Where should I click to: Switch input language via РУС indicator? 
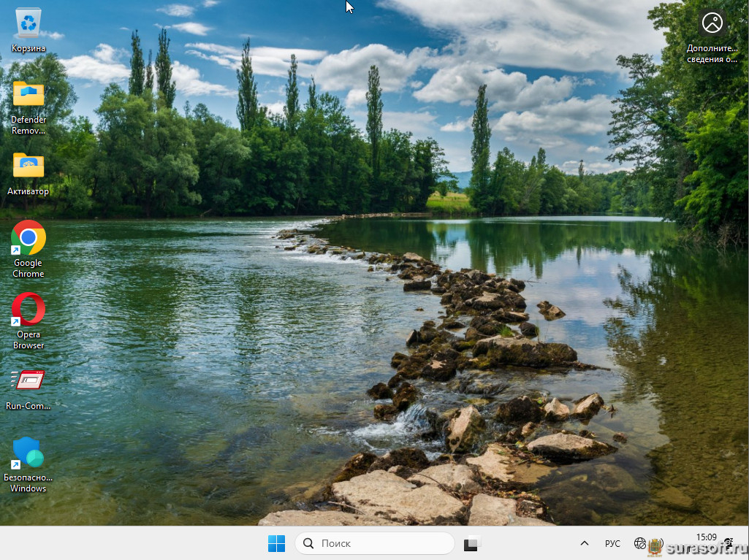point(612,543)
